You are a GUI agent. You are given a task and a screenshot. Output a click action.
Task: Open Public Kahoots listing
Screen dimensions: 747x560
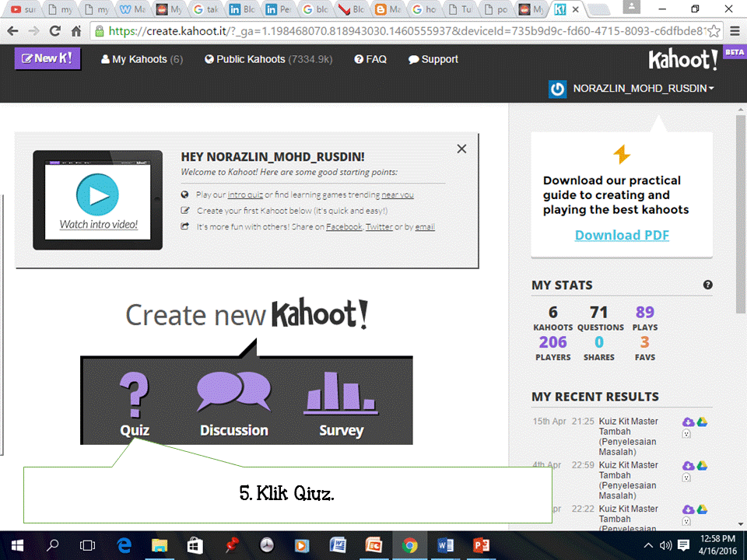(x=268, y=60)
